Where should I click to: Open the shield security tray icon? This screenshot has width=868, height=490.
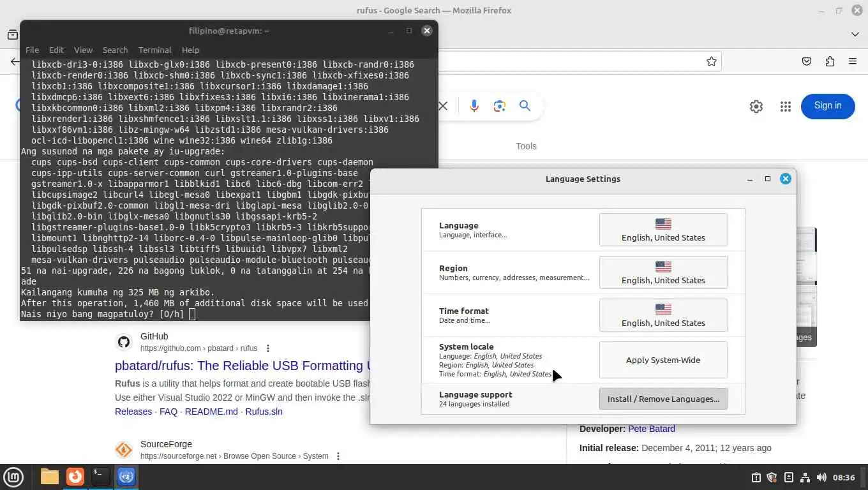coord(772,477)
